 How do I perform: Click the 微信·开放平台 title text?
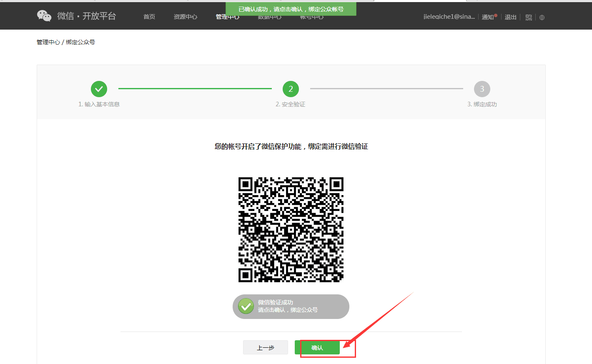pos(87,16)
